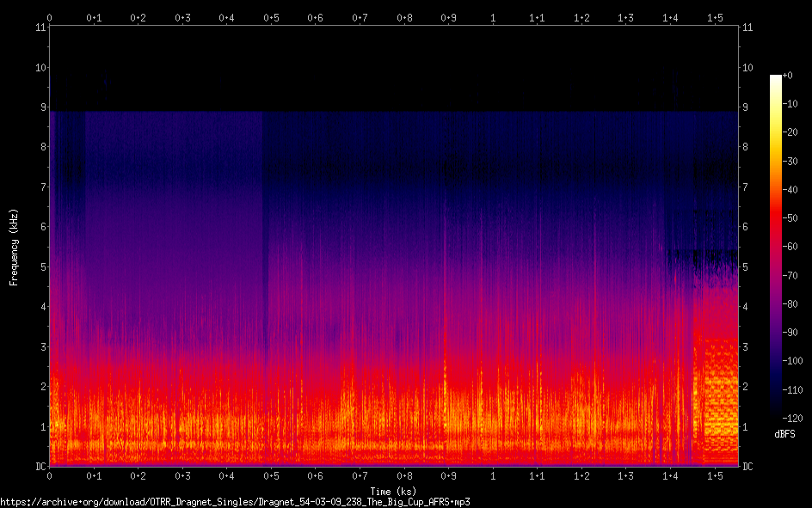The height and width of the screenshot is (508, 812).
Task: Pick the 1.4 tick on top time axis
Action: point(670,17)
